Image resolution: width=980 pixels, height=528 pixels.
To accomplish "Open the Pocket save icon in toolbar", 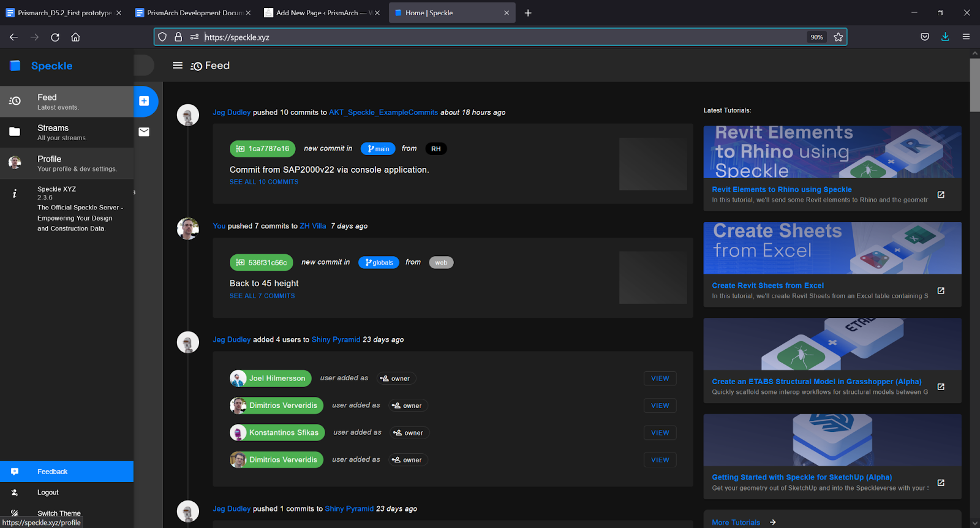I will click(925, 37).
